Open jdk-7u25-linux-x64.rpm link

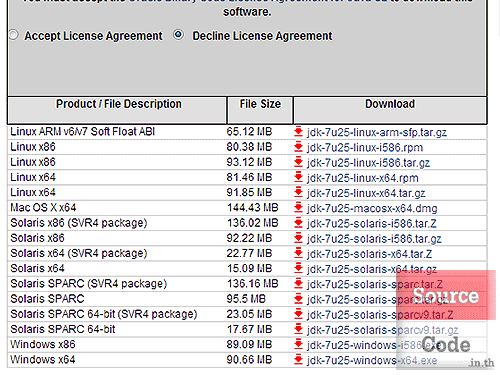[362, 178]
